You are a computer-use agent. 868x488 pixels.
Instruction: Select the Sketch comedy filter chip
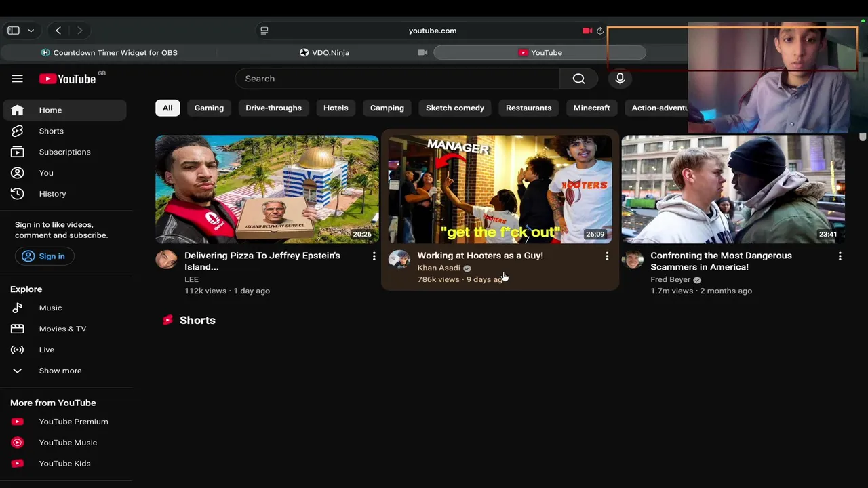[x=455, y=108]
